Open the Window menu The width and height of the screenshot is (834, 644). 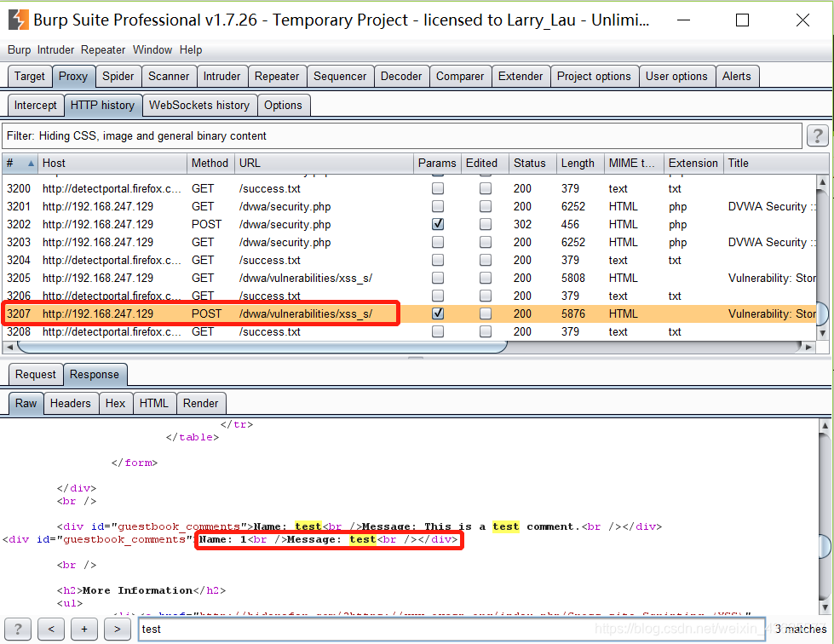click(x=152, y=50)
